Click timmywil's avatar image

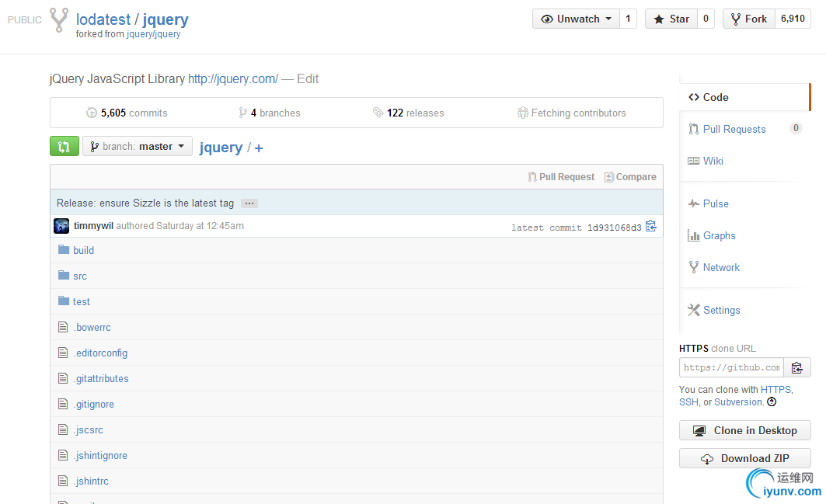(61, 226)
